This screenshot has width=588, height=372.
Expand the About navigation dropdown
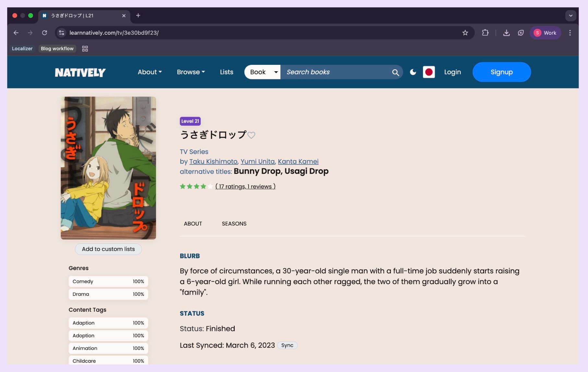[x=149, y=72]
